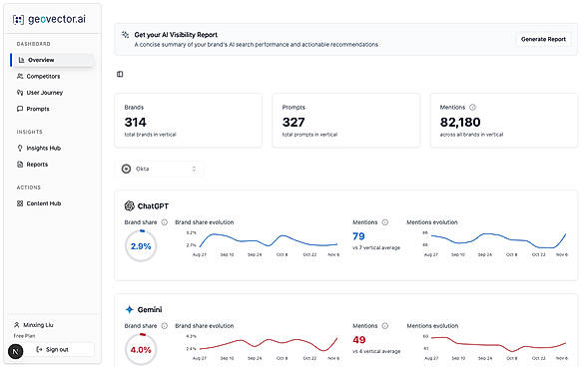The image size is (588, 367).
Task: Click the Gemini brand share evolution chart
Action: pos(263,347)
